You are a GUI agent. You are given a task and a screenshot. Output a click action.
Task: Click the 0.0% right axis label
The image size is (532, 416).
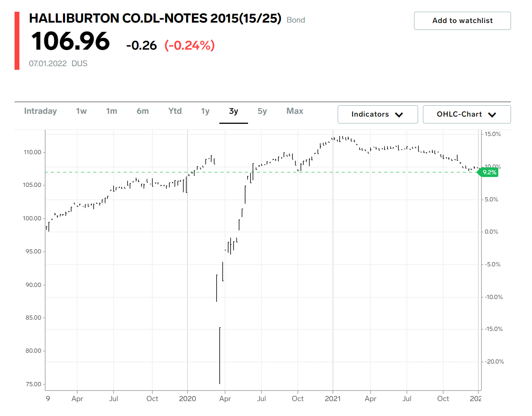[492, 232]
